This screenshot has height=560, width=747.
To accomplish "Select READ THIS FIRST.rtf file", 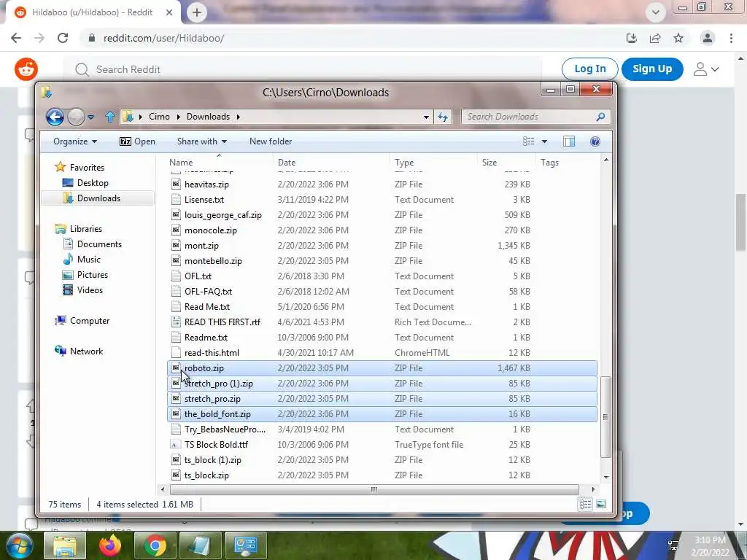I will [382, 322].
